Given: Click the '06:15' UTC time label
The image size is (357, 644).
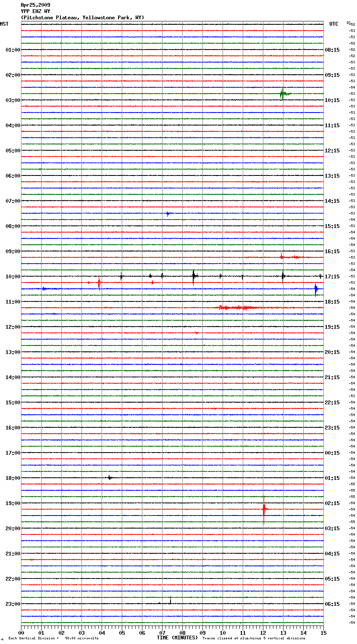Looking at the screenshot, I should click(332, 604).
